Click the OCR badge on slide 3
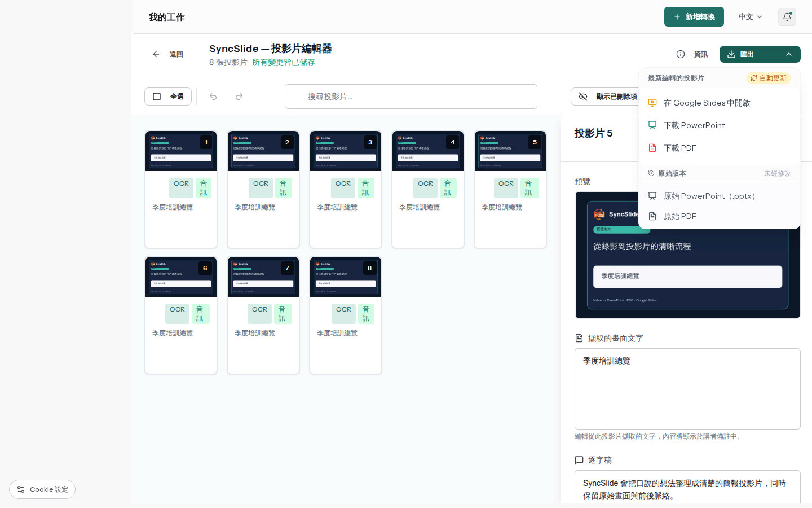The height and width of the screenshot is (508, 812). 343,187
